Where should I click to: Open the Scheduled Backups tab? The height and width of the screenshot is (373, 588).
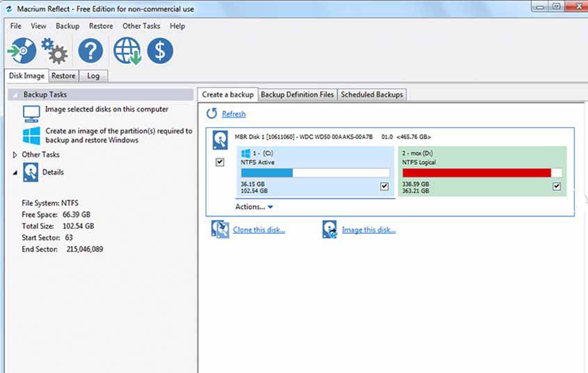[x=372, y=95]
